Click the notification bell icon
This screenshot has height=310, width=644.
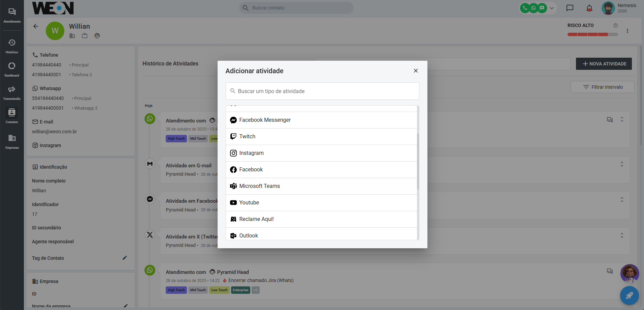coord(589,8)
